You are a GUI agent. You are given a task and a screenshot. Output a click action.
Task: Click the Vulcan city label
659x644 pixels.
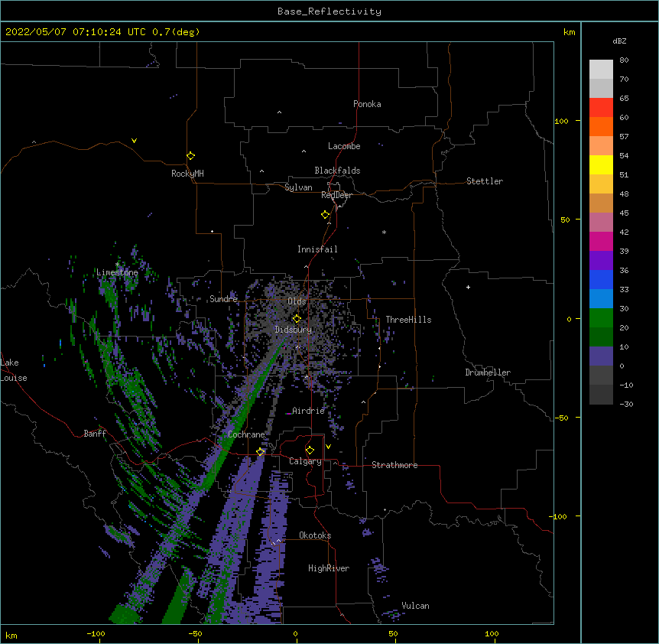tap(415, 606)
